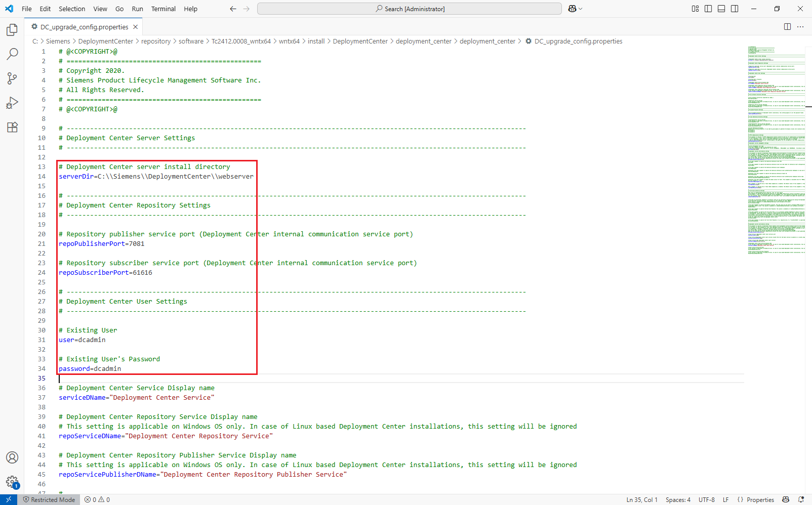812x505 pixels.
Task: Split the editor using the split icon
Action: coord(788,26)
